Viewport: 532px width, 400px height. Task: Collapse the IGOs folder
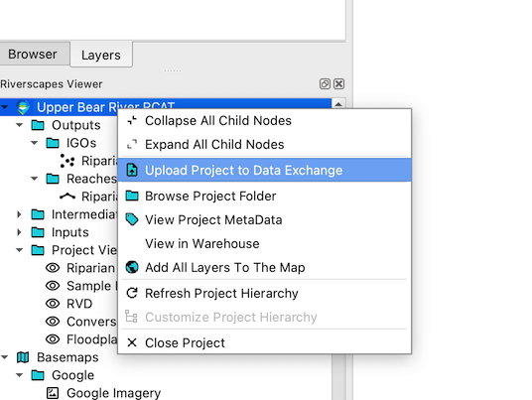(35, 143)
